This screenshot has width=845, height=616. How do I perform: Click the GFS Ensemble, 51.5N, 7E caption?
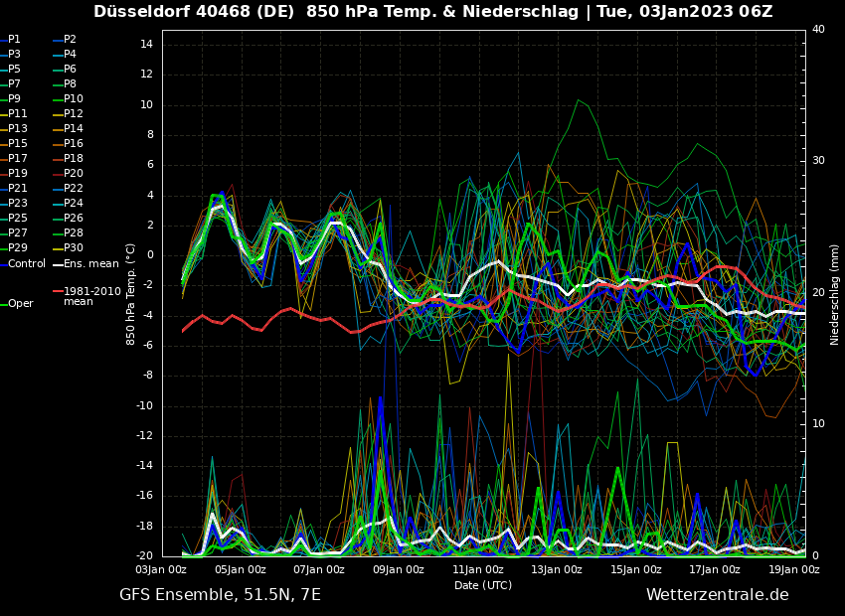pos(220,595)
